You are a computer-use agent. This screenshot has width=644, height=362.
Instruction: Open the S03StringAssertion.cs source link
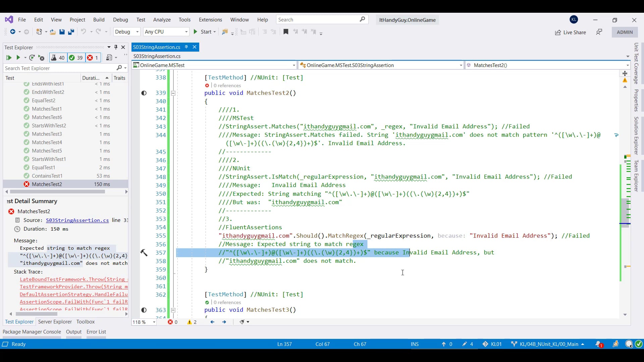tap(77, 220)
